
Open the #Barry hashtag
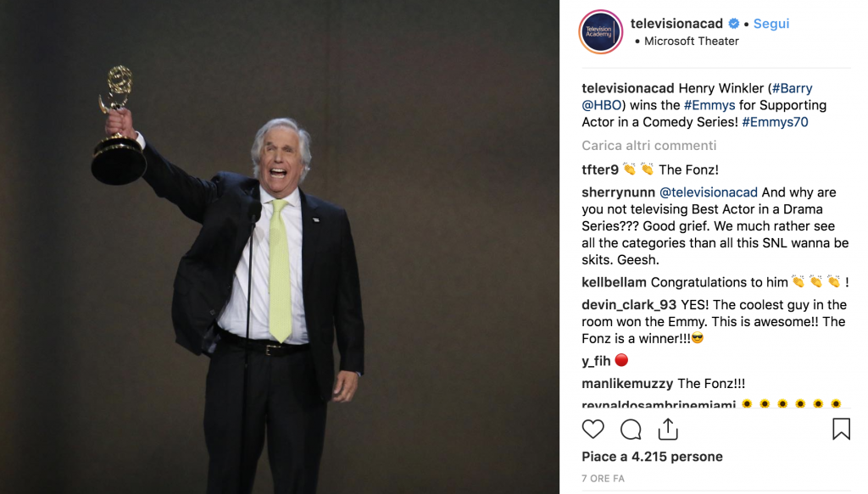793,88
